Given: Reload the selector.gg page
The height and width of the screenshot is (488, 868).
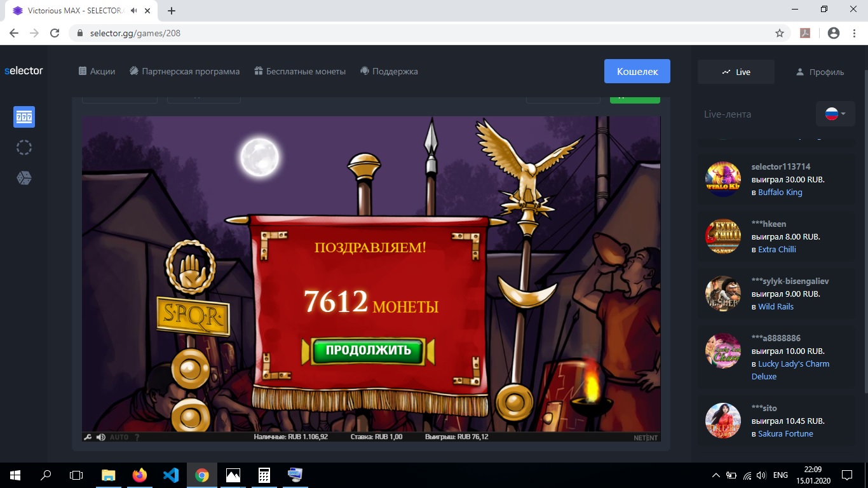Looking at the screenshot, I should 55,33.
